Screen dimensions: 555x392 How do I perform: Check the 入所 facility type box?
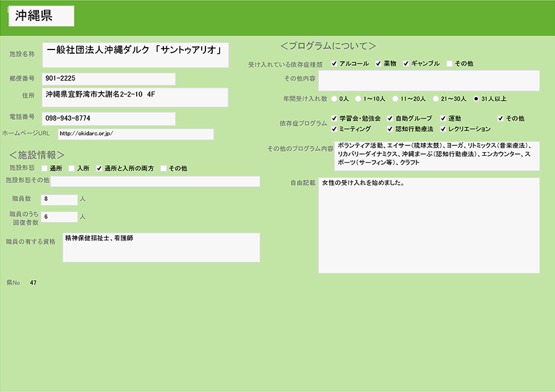click(x=72, y=168)
